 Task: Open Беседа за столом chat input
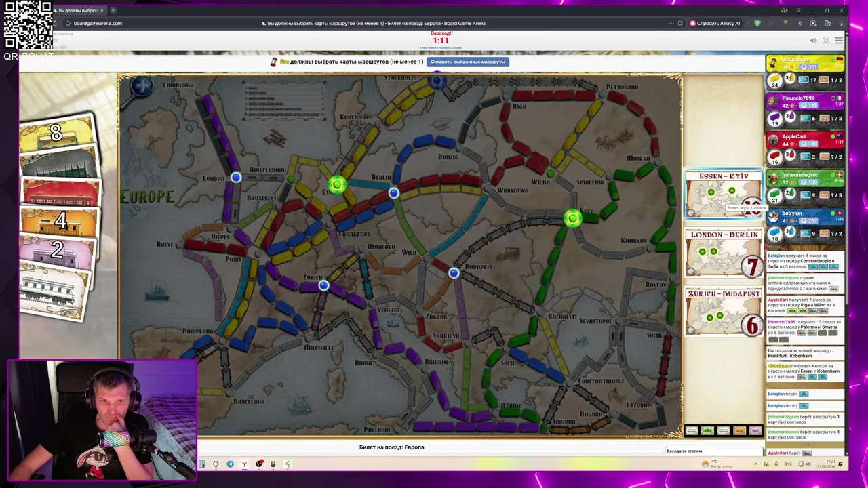(715, 451)
